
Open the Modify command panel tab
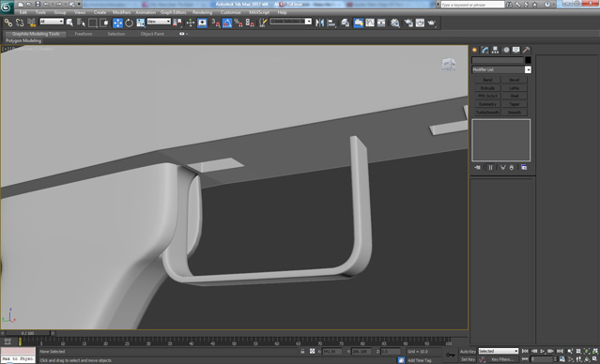click(x=485, y=50)
